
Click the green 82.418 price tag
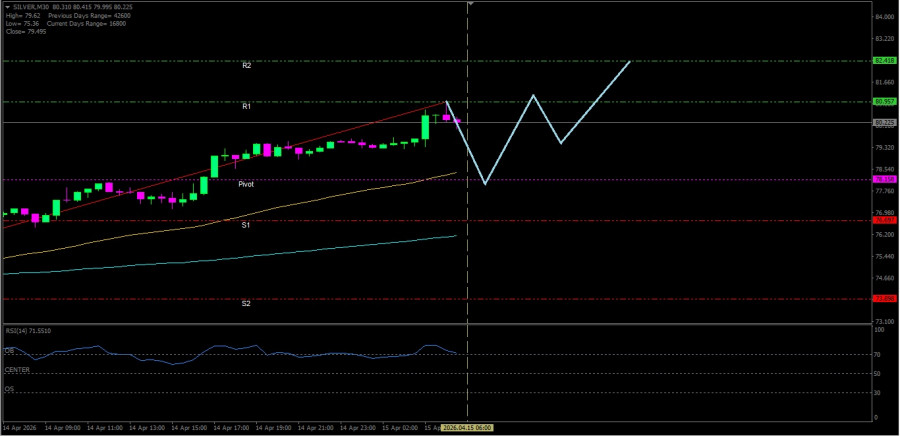pos(883,60)
